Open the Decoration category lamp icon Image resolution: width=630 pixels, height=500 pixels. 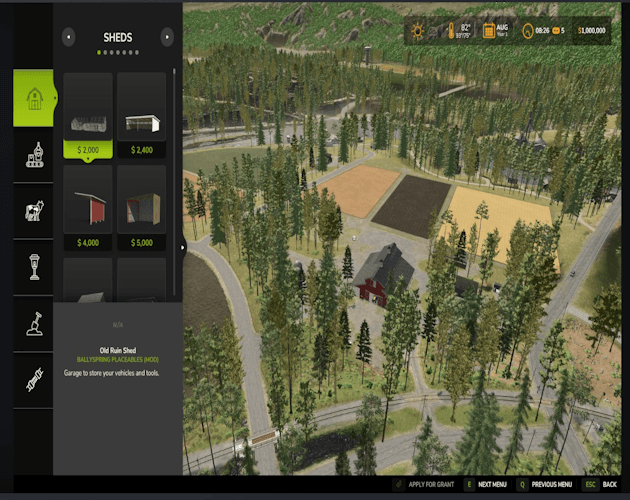click(35, 267)
